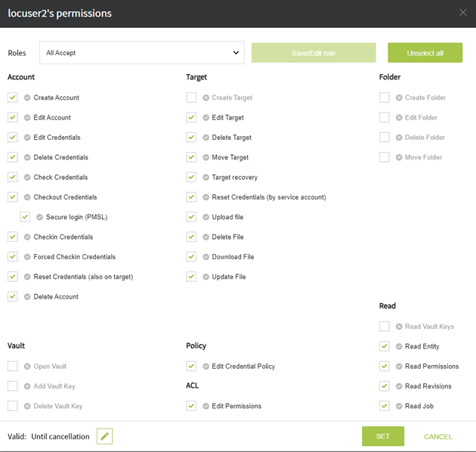The width and height of the screenshot is (476, 452).
Task: Toggle the Target recovery checkbox
Action: [x=191, y=177]
